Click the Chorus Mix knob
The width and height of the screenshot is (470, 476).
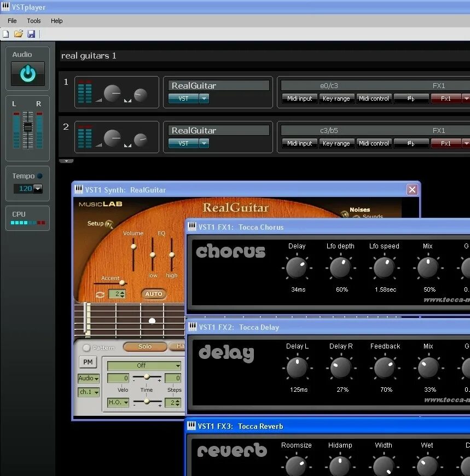click(x=427, y=268)
